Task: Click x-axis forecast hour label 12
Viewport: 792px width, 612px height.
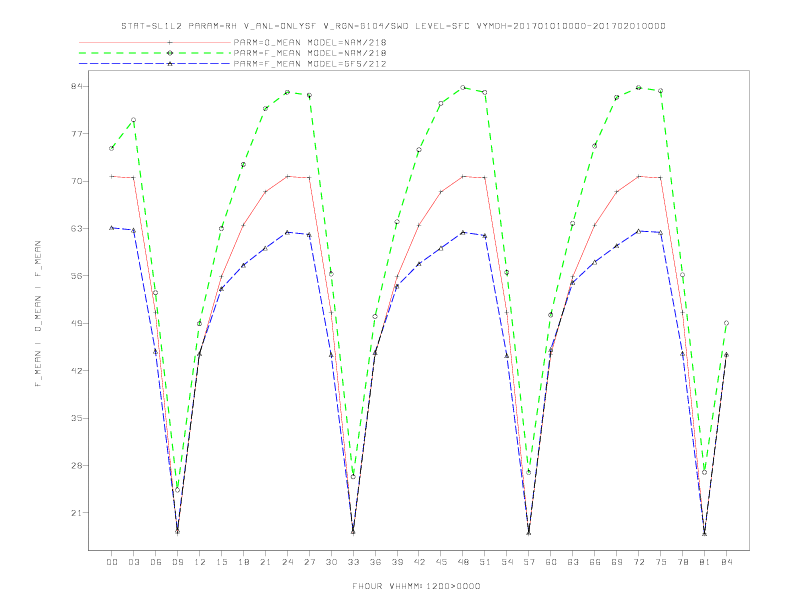Action: (200, 562)
